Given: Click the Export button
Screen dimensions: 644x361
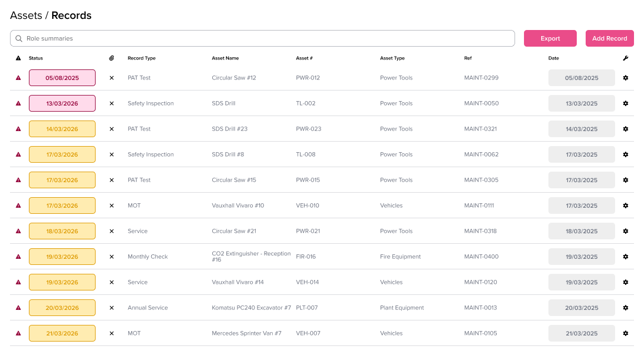Looking at the screenshot, I should pyautogui.click(x=550, y=38).
